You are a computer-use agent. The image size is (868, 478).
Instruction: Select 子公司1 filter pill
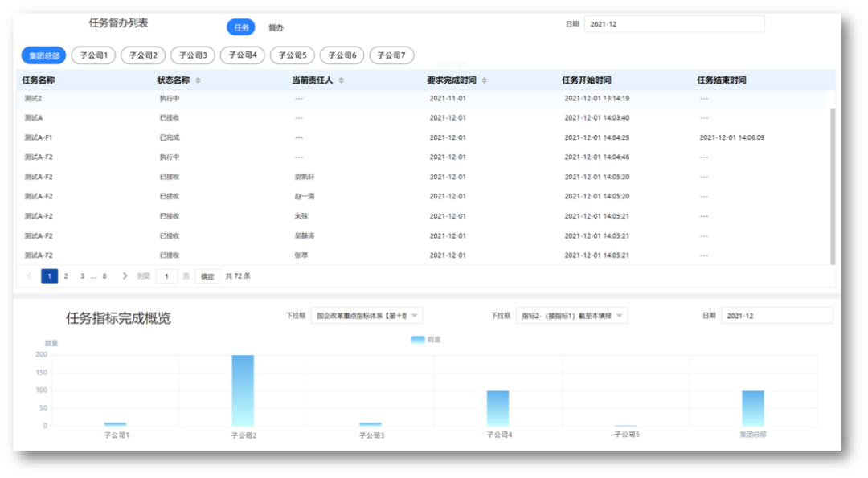tap(93, 55)
